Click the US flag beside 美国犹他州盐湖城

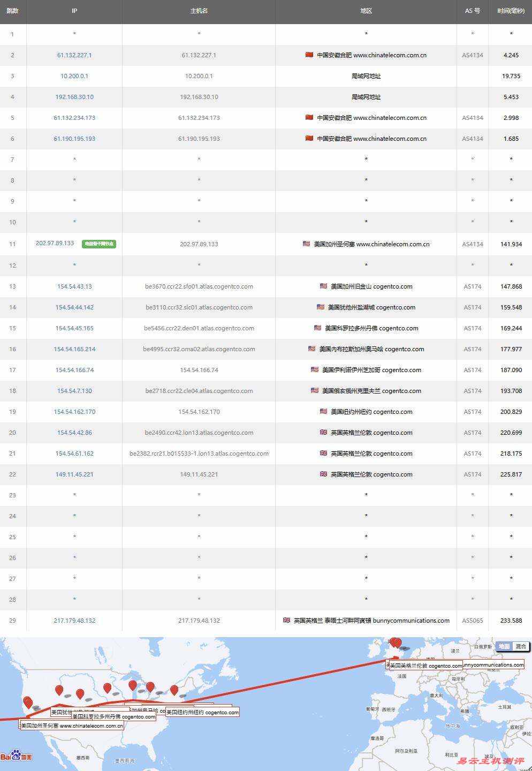tap(320, 307)
